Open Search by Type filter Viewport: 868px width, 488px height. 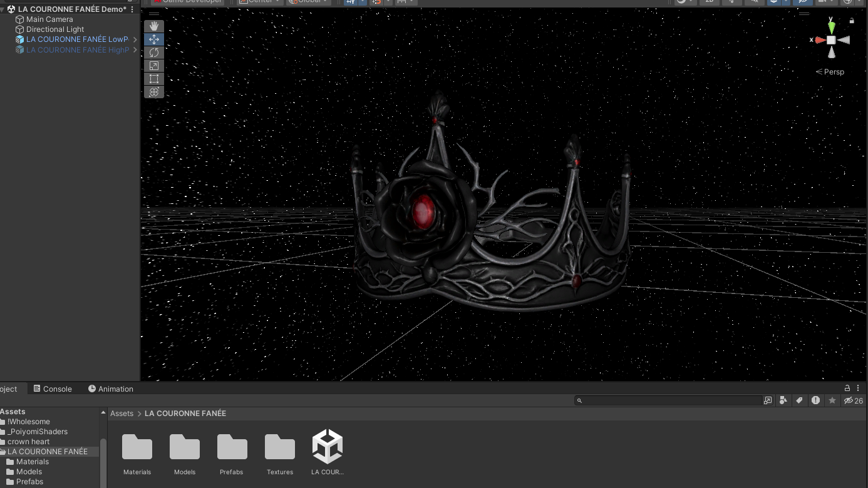783,400
